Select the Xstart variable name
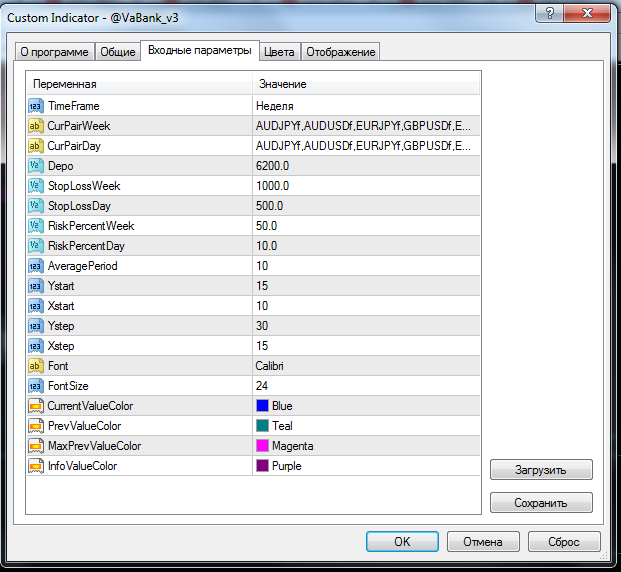 click(x=61, y=306)
